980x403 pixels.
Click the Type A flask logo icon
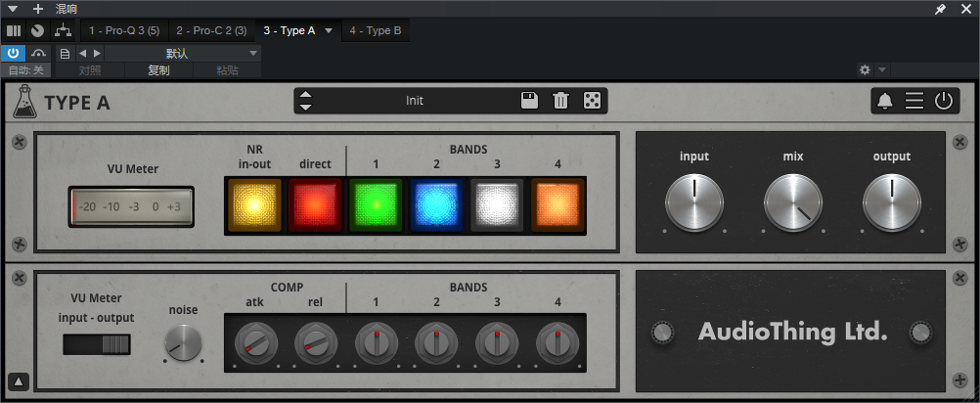24,102
